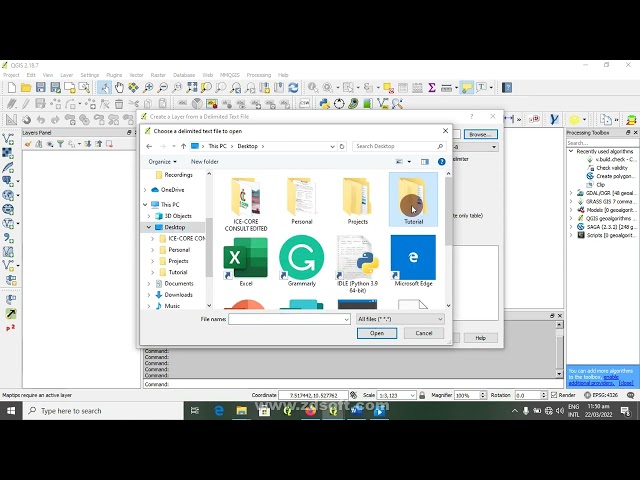Click the Filter Legend funnel icon in Layers Panel
The image size is (640, 480).
(x=60, y=144)
